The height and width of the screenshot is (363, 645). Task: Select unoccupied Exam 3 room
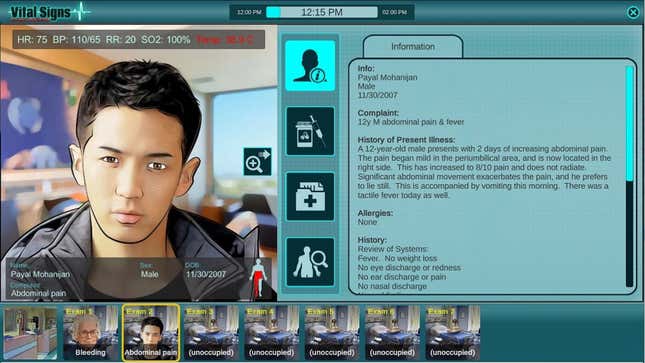click(211, 333)
